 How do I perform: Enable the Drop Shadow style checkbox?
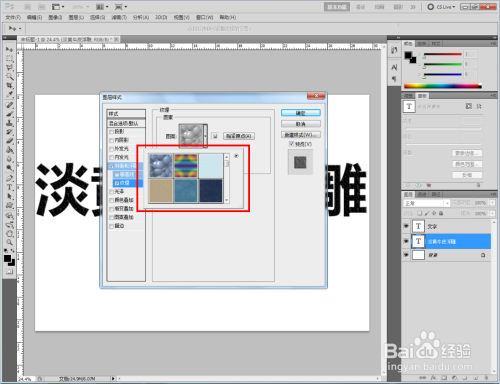[x=111, y=132]
